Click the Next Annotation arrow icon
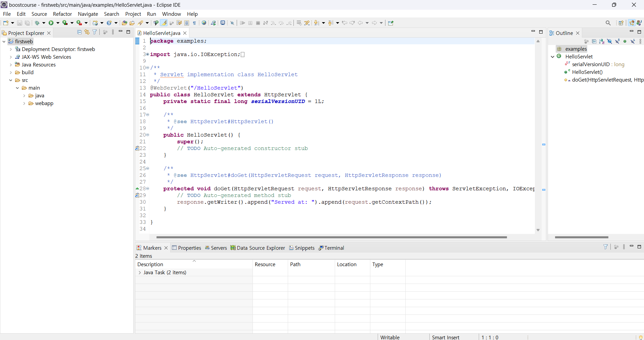644x340 pixels. [316, 23]
